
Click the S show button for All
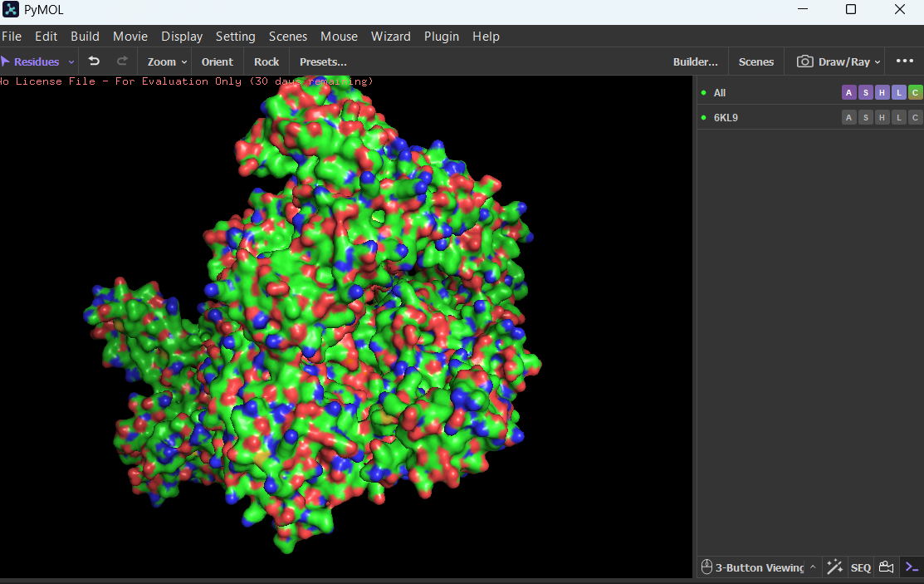pos(865,93)
